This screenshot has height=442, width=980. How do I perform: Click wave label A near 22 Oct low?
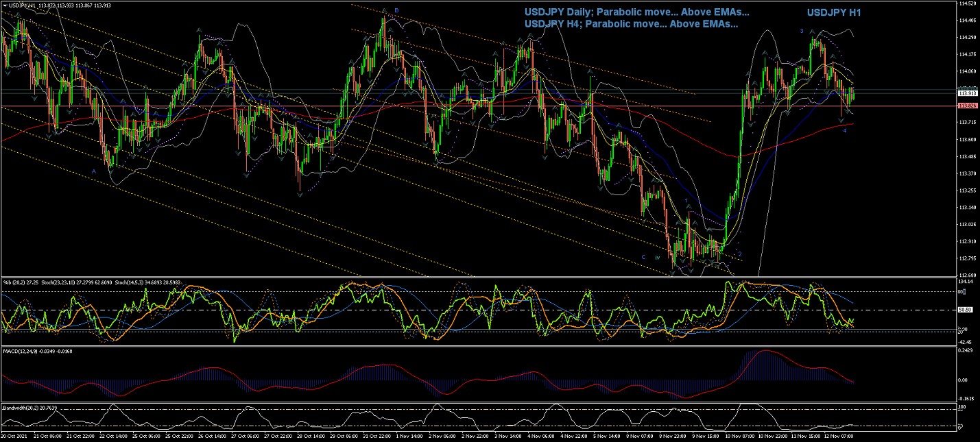(x=93, y=170)
